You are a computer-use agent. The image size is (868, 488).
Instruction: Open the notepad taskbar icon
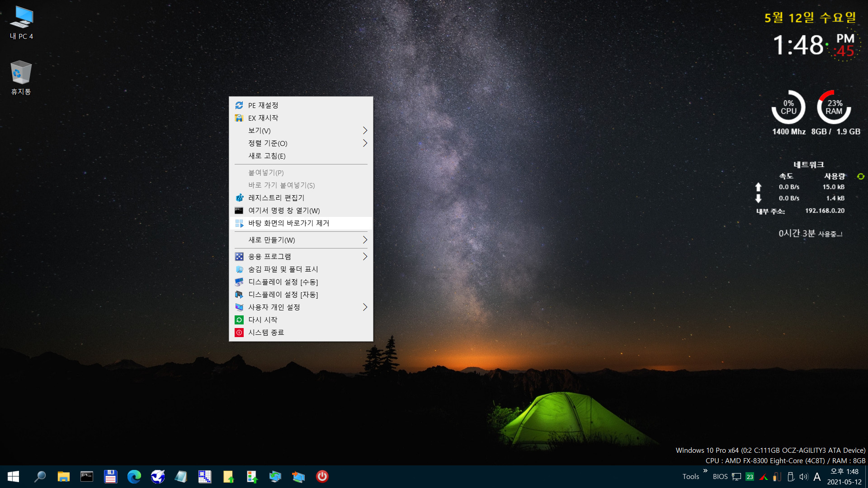pos(181,477)
